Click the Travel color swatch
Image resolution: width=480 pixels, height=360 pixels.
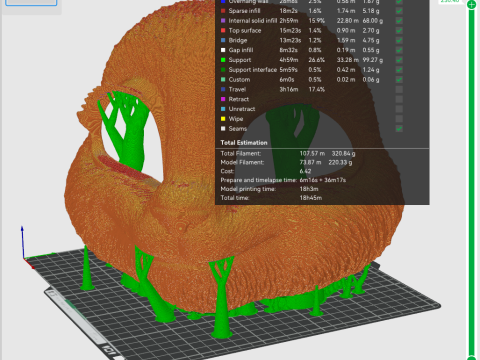223,89
